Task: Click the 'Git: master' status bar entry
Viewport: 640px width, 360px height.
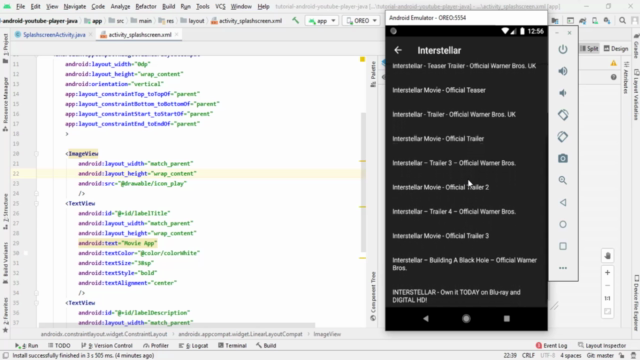Action: pos(600,356)
